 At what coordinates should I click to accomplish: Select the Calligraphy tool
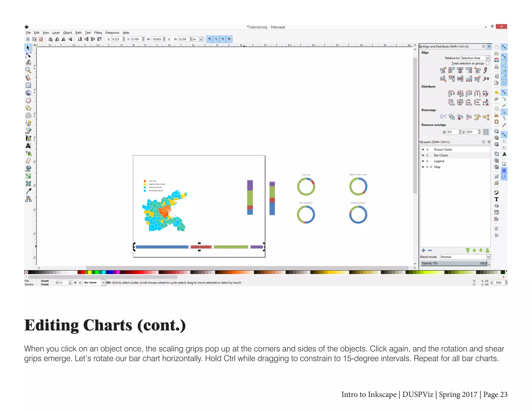28,138
